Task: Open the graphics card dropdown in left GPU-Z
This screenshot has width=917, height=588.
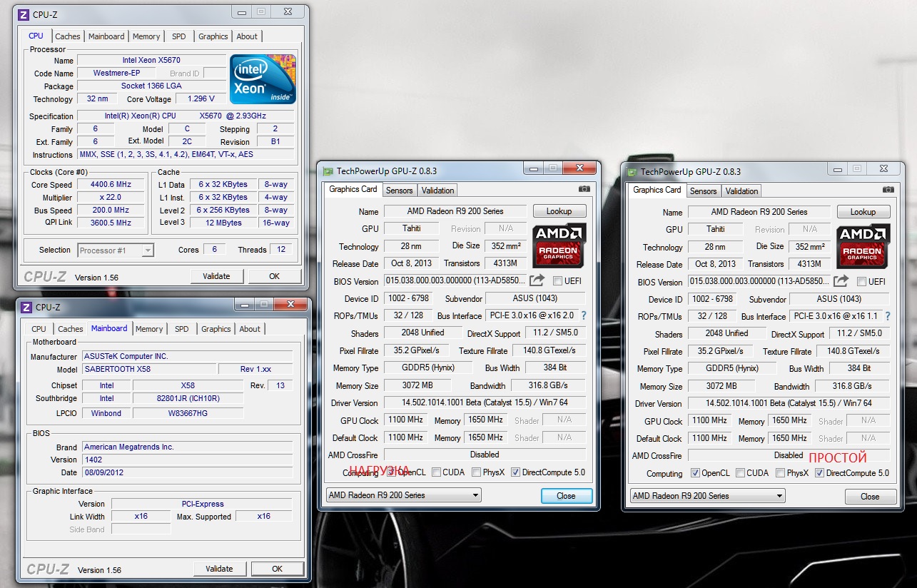Action: 404,495
